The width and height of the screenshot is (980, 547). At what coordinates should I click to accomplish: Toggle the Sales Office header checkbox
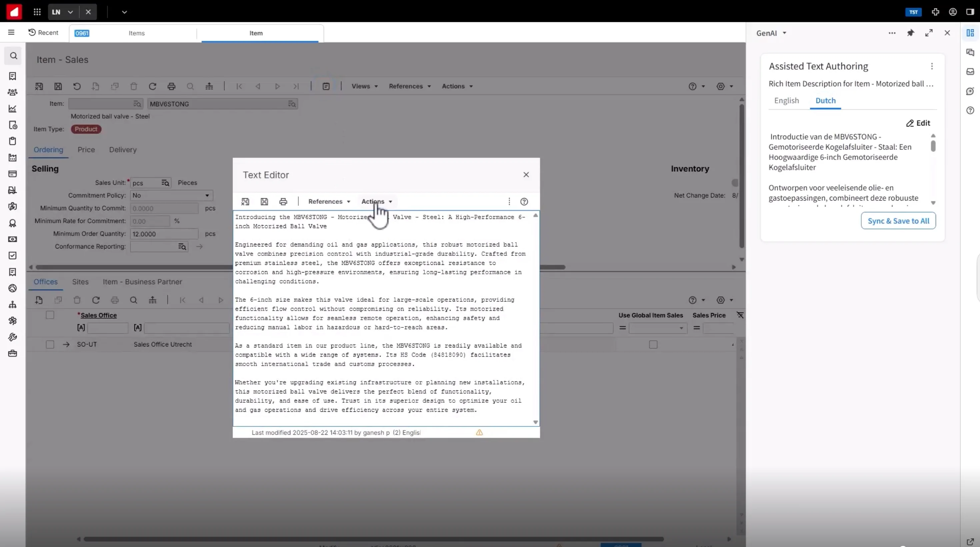50,315
